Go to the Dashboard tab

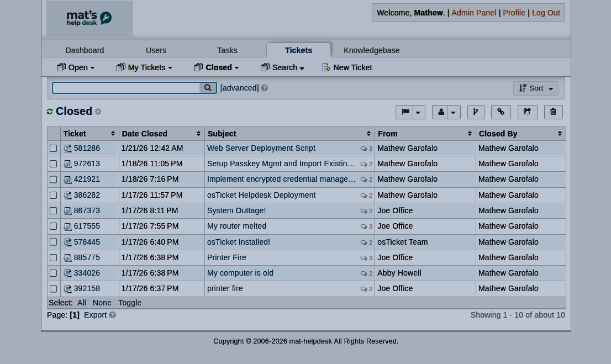coord(85,50)
